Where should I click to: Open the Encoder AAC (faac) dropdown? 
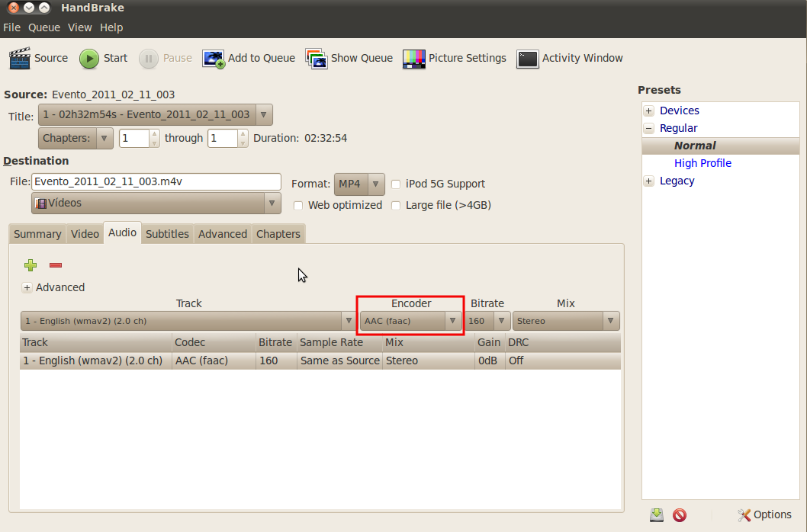(410, 321)
